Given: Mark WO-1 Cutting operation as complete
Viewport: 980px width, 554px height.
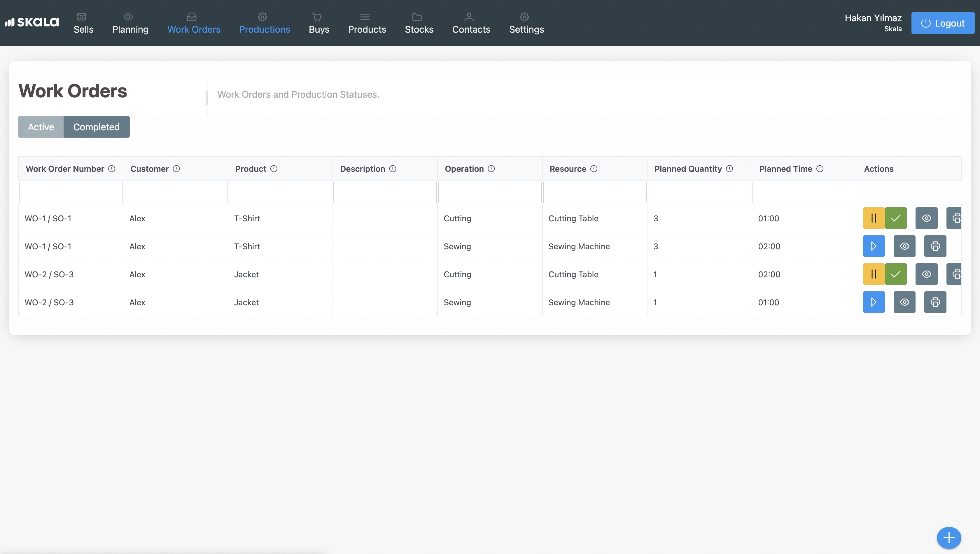Looking at the screenshot, I should click(895, 218).
